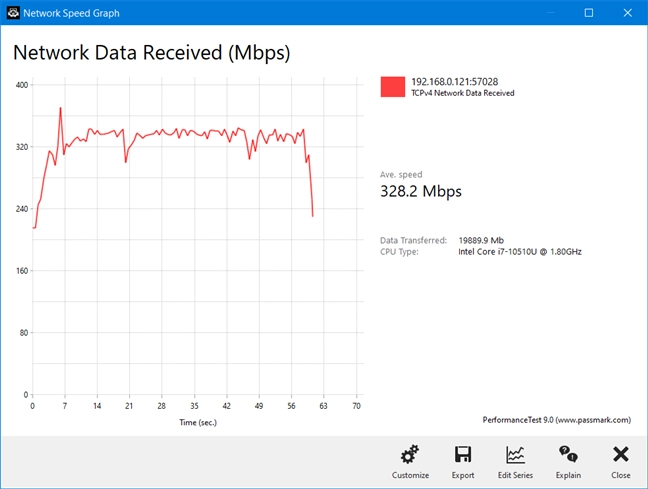The width and height of the screenshot is (648, 489).
Task: Open the Edit Series chart icon
Action: click(515, 454)
